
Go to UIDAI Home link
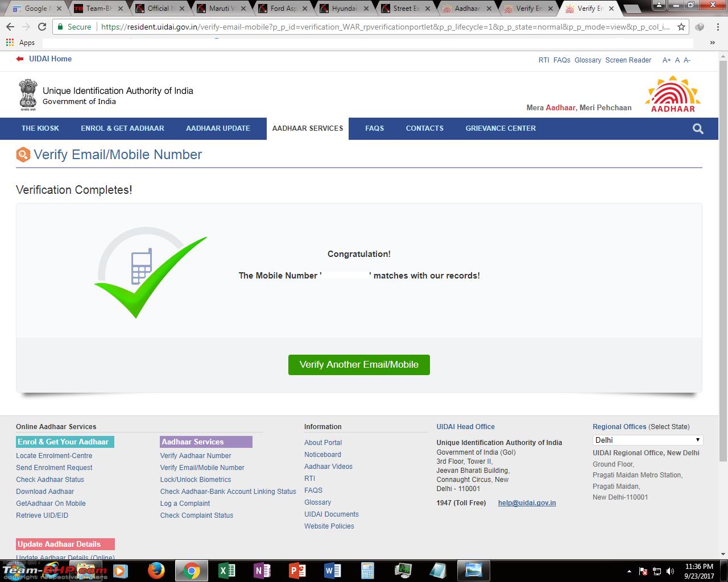(50, 59)
